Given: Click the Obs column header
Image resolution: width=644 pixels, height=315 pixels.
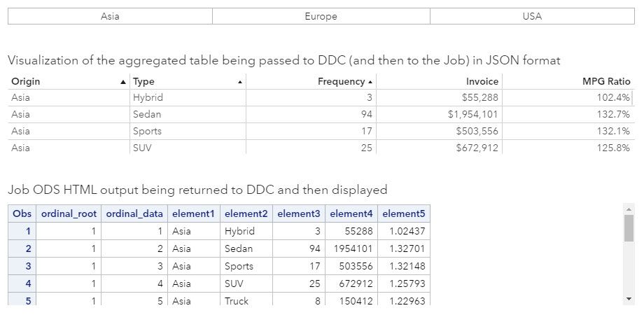Looking at the screenshot, I should click(22, 213).
